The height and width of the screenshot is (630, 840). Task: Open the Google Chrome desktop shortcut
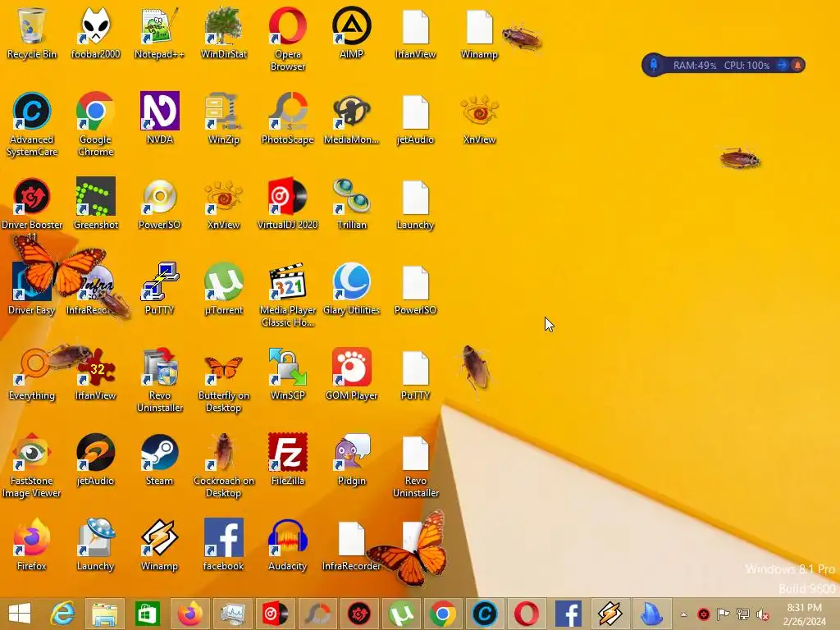tap(95, 125)
